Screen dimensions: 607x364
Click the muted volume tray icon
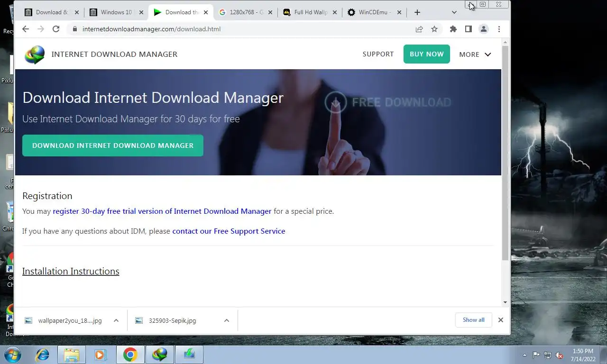coord(559,355)
